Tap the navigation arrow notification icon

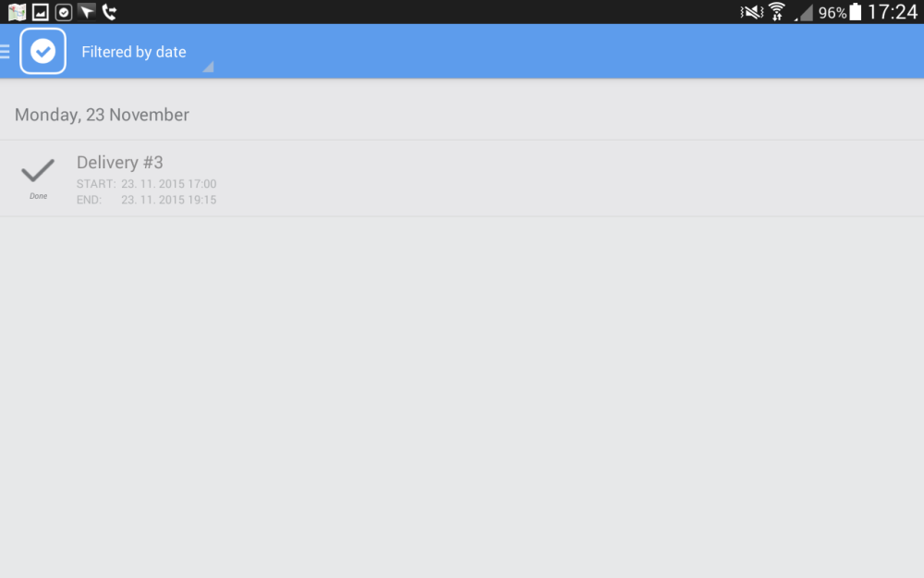(x=87, y=12)
